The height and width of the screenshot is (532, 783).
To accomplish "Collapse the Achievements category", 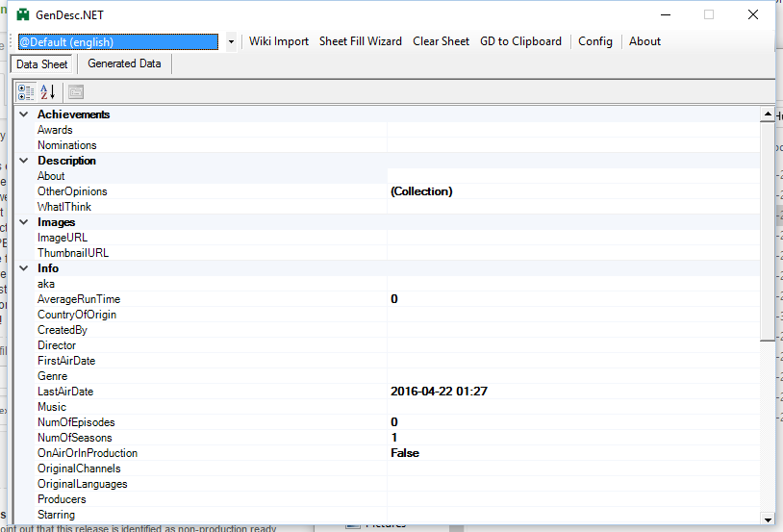I will (x=23, y=114).
